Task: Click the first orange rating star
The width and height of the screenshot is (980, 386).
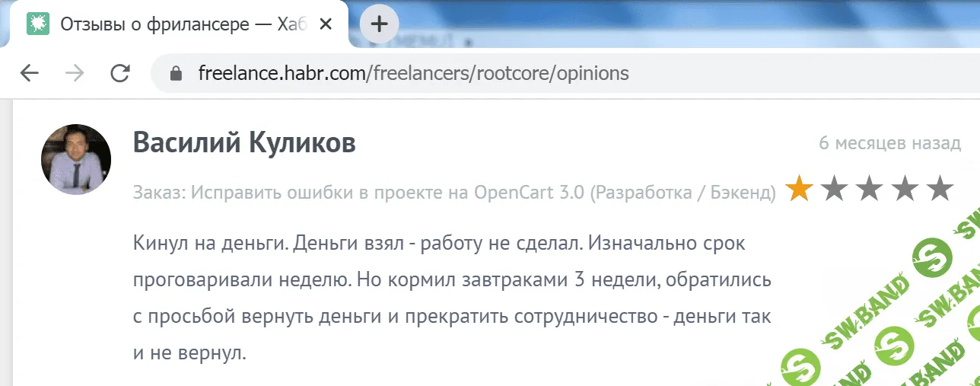Action: click(799, 189)
